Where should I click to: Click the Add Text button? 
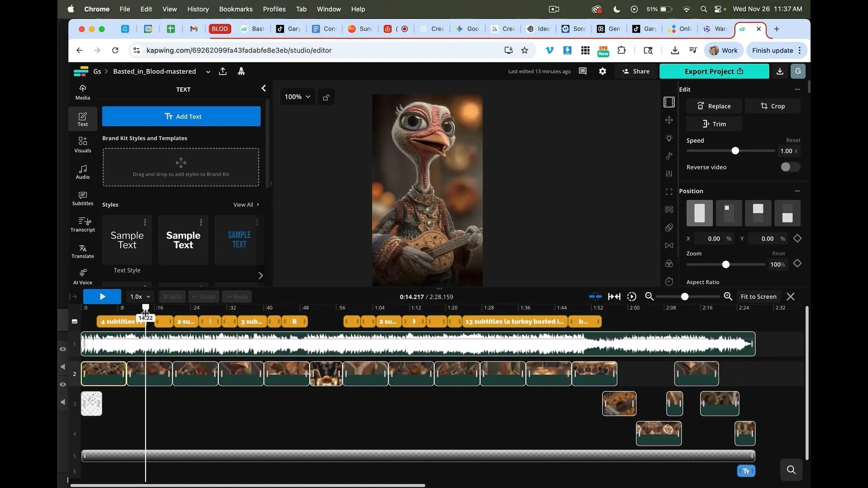point(181,117)
